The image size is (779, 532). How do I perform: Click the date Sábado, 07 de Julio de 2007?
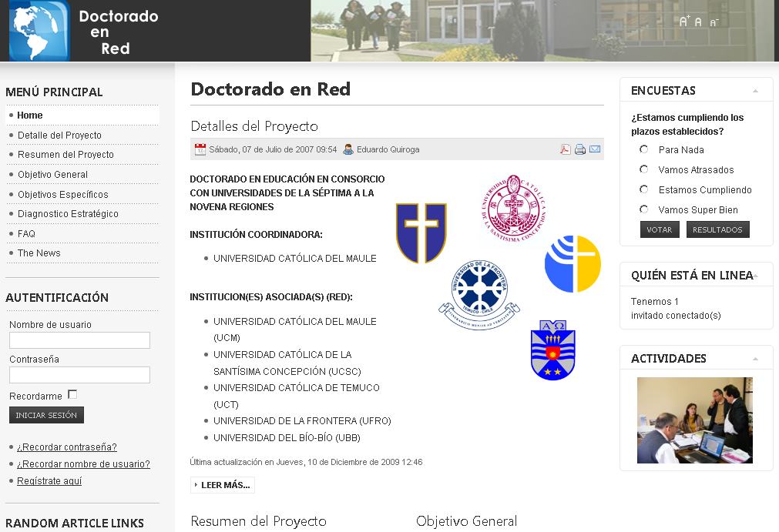coord(273,149)
